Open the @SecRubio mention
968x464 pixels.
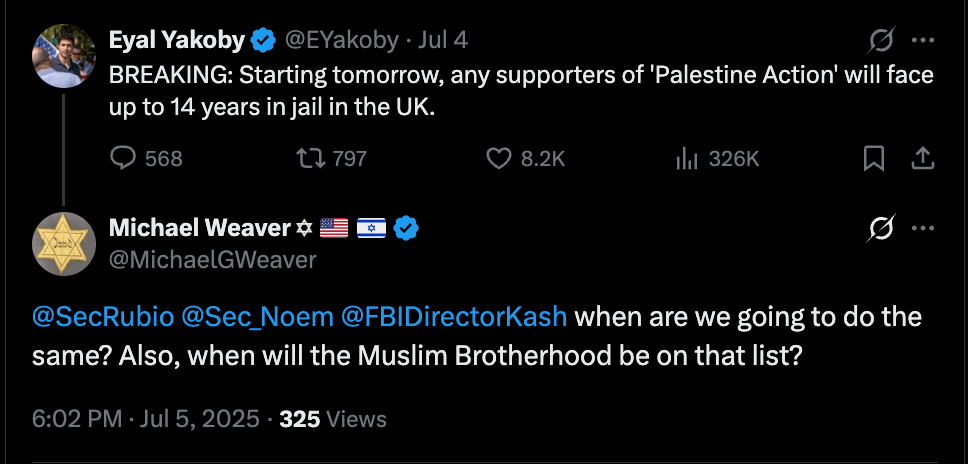(x=103, y=317)
